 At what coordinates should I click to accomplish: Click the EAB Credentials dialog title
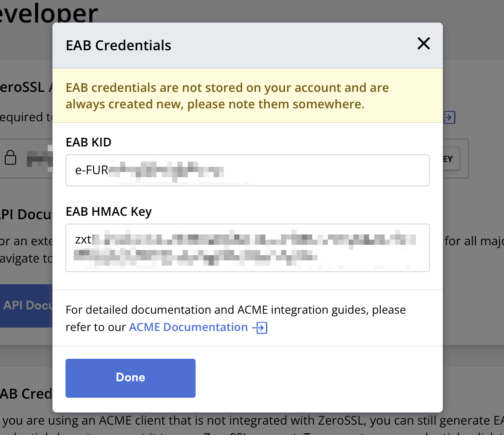pyautogui.click(x=118, y=45)
